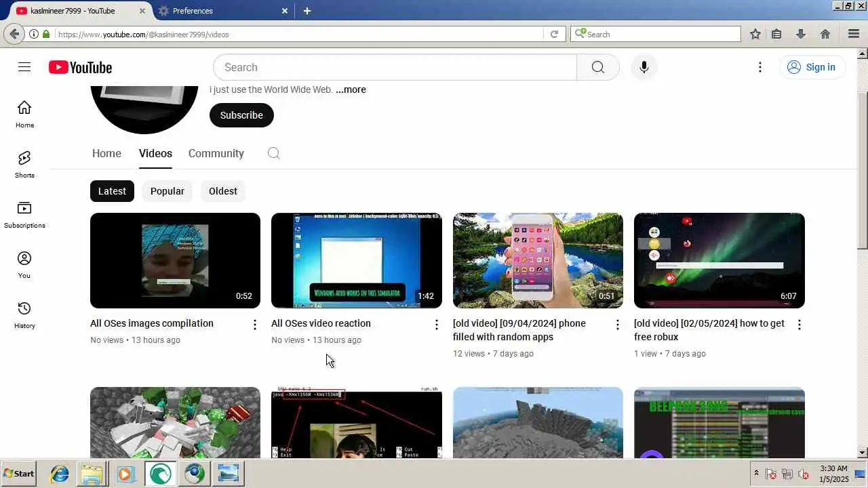This screenshot has height=488, width=868.
Task: Open Windows Media Player from taskbar
Action: pos(125,474)
